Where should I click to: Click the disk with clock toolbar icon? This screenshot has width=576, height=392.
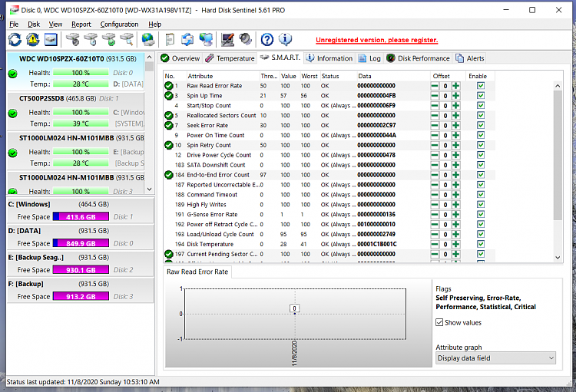click(91, 39)
